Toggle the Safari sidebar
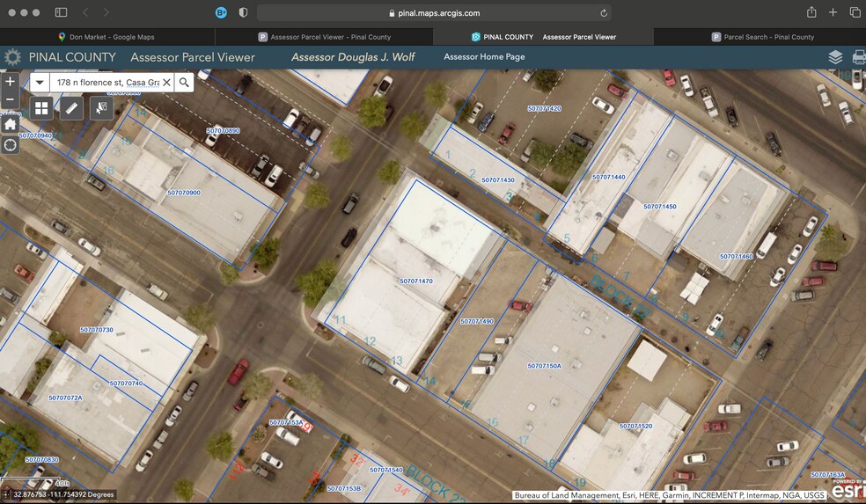Viewport: 866px width, 504px height. (x=62, y=12)
